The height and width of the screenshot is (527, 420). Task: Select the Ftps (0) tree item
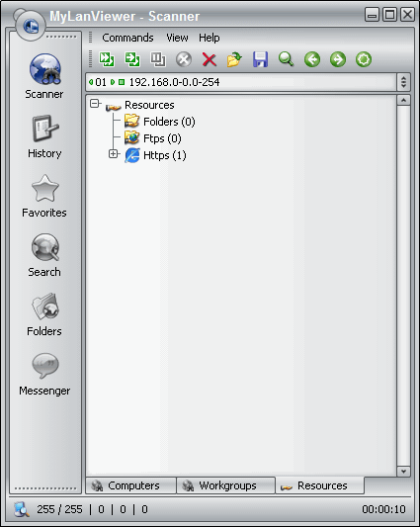point(162,138)
